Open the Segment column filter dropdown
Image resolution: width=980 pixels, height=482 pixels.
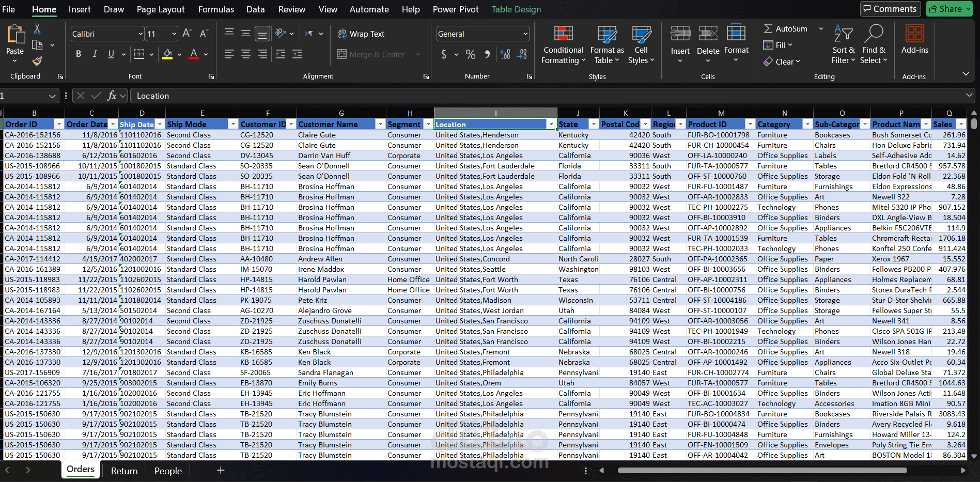coord(428,124)
